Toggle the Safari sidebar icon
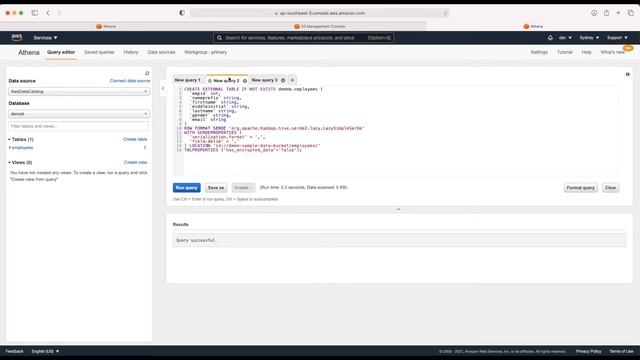Viewport: 640px width, 360px height. click(35, 13)
